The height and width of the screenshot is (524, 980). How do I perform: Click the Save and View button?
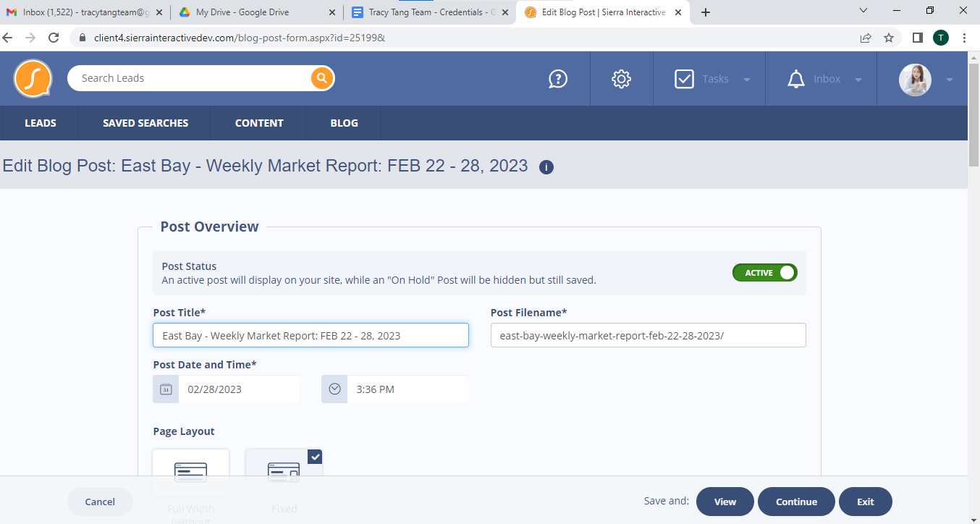pyautogui.click(x=725, y=502)
